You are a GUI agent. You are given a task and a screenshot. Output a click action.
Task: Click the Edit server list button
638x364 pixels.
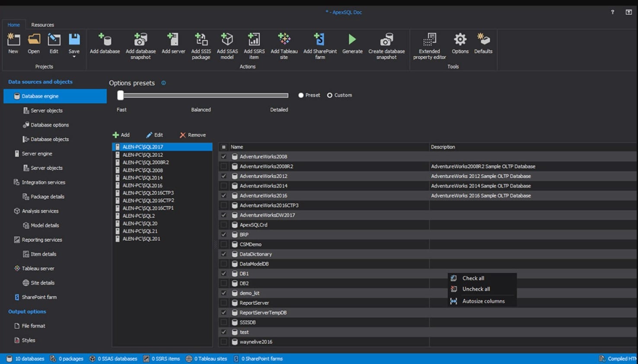(154, 135)
